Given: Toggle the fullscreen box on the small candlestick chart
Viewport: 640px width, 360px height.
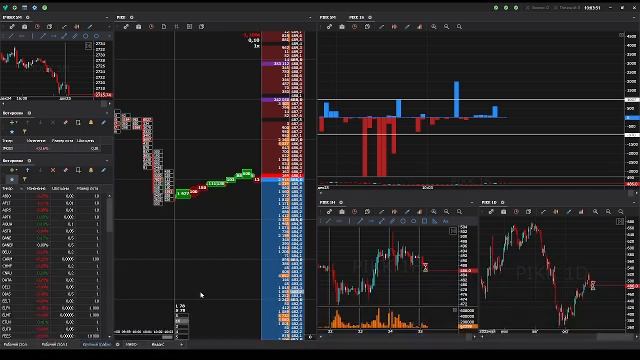Looking at the screenshot, I should [x=89, y=46].
